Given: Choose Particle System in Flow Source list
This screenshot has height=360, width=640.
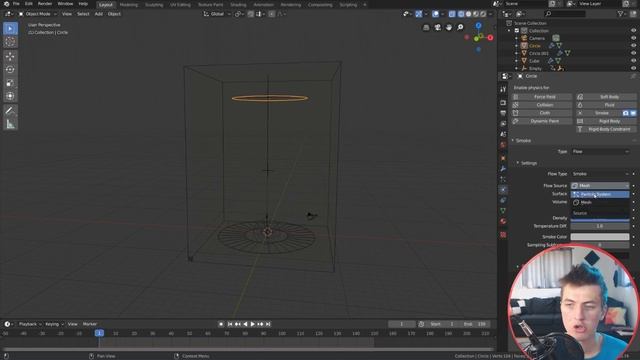Looking at the screenshot, I should (600, 194).
